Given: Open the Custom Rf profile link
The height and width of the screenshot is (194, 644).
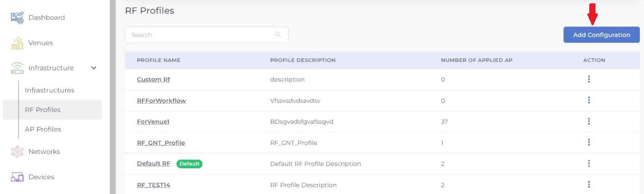Looking at the screenshot, I should click(x=153, y=80).
